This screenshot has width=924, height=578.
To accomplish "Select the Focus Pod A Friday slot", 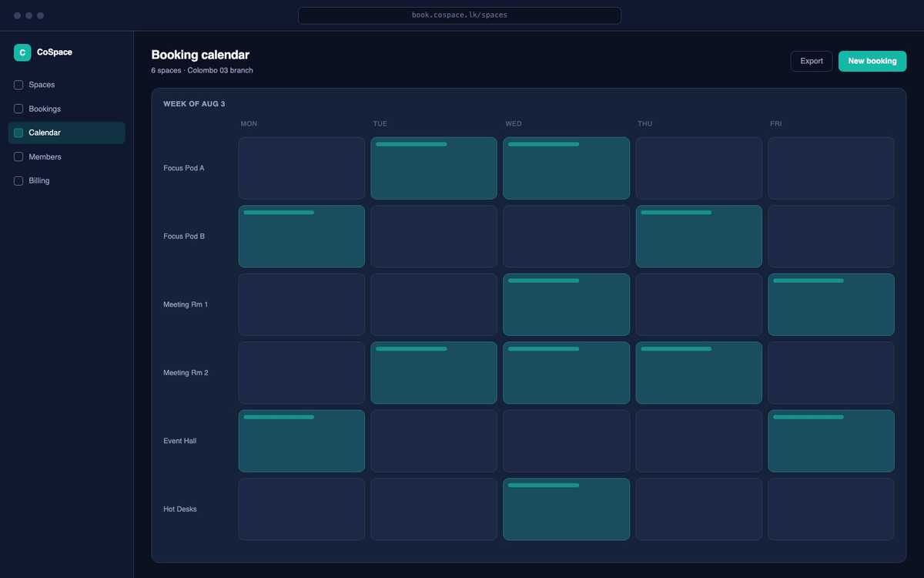I will (832, 168).
